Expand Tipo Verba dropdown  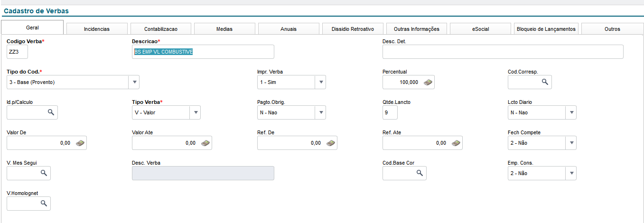(196, 112)
